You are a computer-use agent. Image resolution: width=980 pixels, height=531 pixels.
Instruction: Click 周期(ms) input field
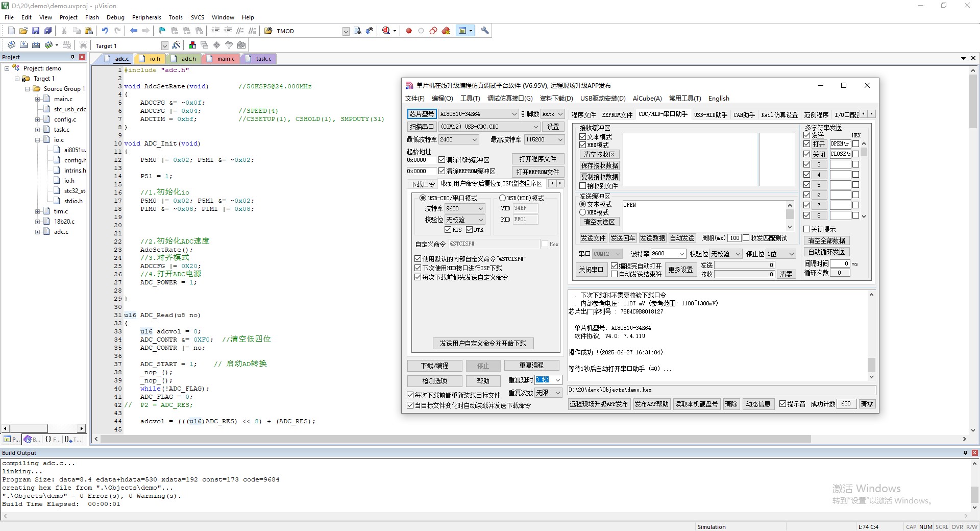pyautogui.click(x=734, y=238)
